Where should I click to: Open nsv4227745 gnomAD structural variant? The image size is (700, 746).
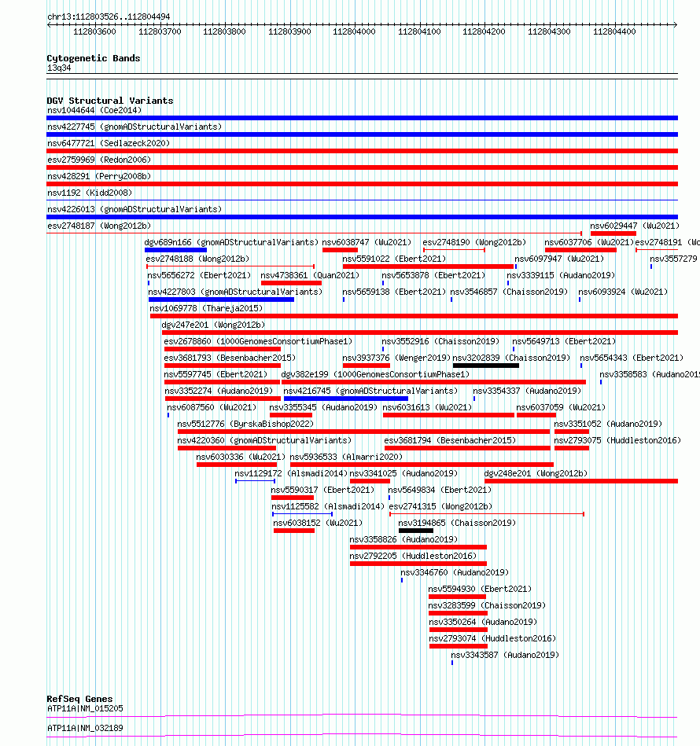(x=134, y=127)
